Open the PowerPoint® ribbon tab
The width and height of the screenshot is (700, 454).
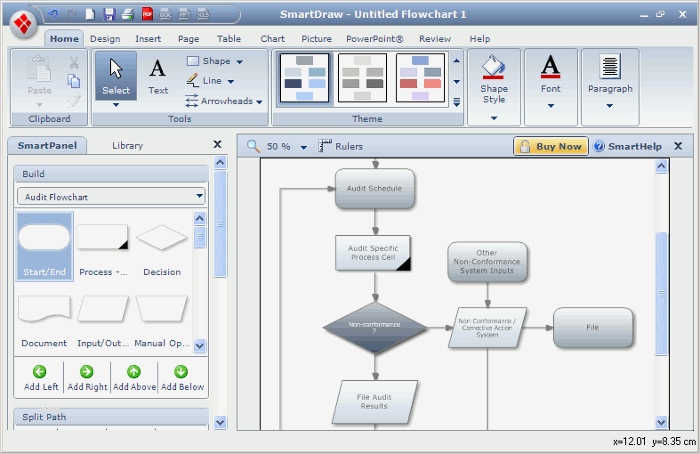[375, 39]
